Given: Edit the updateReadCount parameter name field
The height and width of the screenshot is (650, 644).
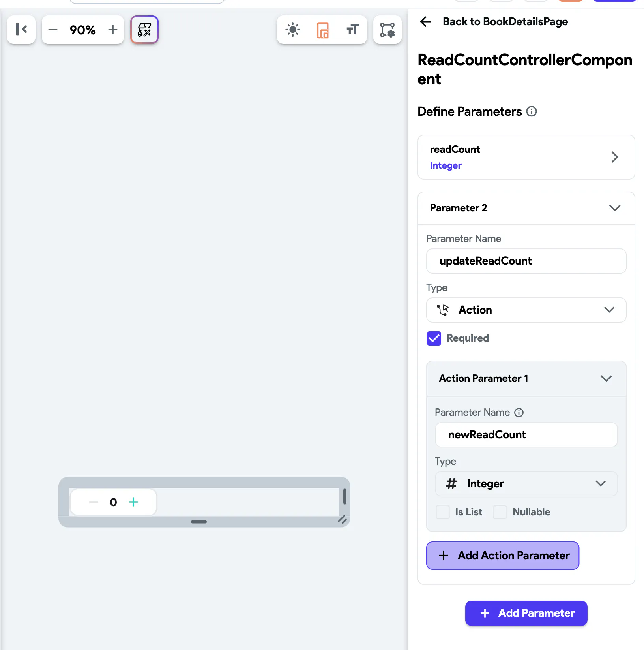Looking at the screenshot, I should pos(526,261).
